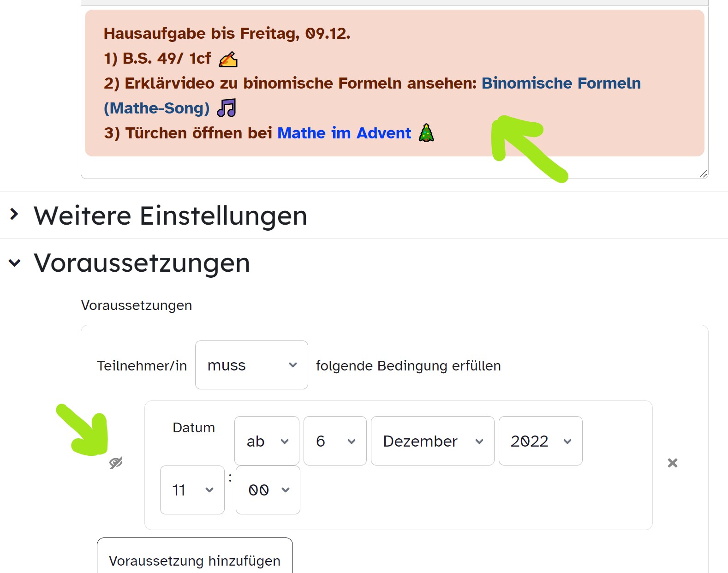Open the 'ab' date direction dropdown
Image resolution: width=728 pixels, height=573 pixels.
click(267, 441)
